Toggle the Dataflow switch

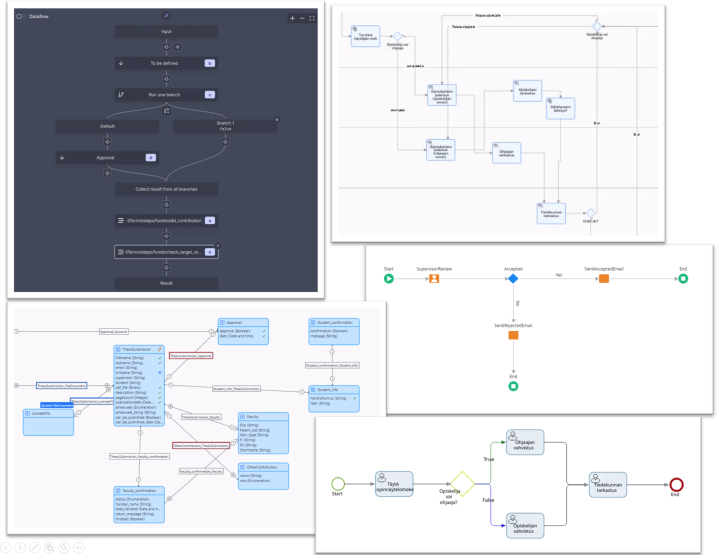click(x=19, y=17)
